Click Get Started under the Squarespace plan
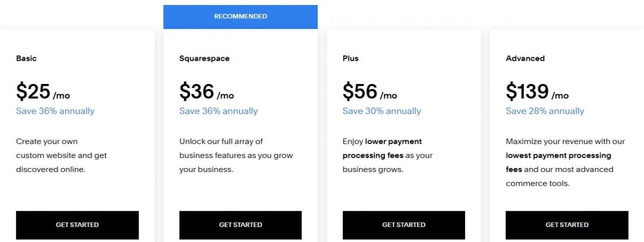Viewport: 644px width, 242px height. coord(240,225)
